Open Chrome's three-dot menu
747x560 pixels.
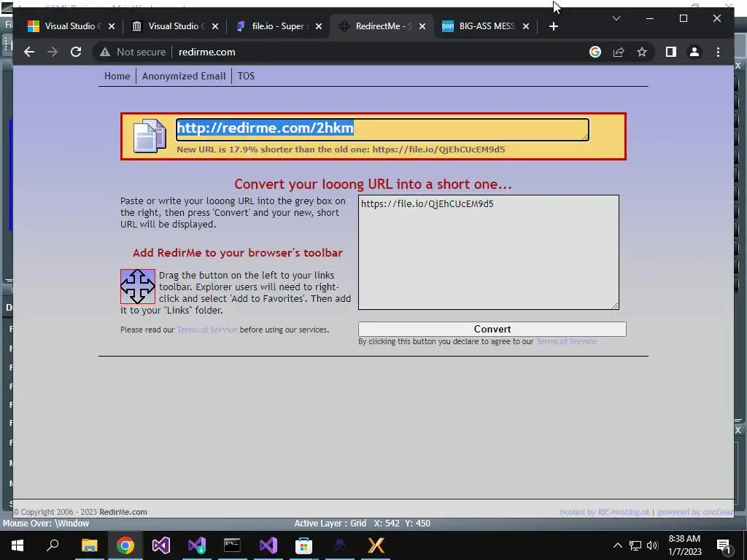[x=718, y=52]
